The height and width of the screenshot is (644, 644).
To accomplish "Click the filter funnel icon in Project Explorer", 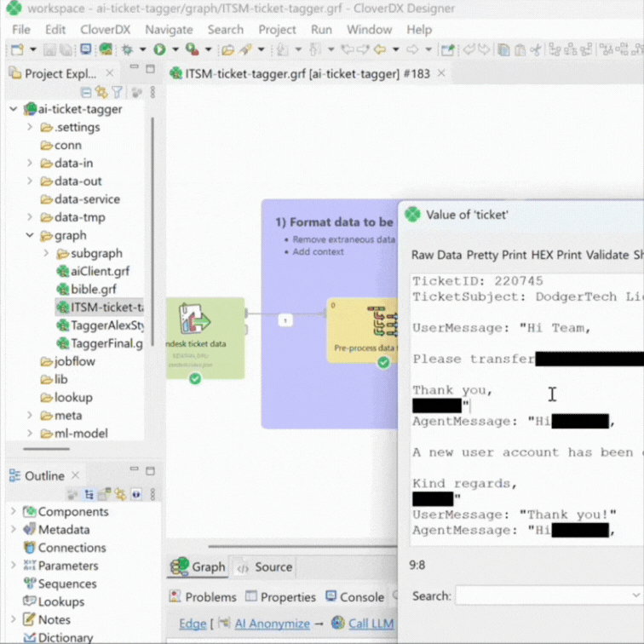I will [118, 92].
